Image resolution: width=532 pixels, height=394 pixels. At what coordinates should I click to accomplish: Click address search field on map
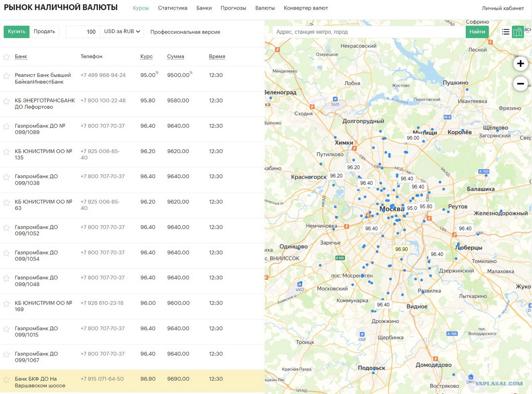coord(369,32)
